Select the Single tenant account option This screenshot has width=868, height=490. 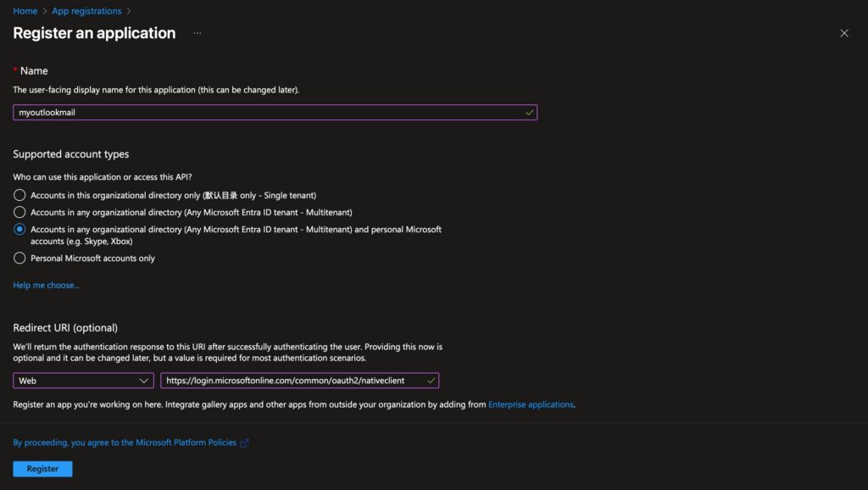pos(19,195)
